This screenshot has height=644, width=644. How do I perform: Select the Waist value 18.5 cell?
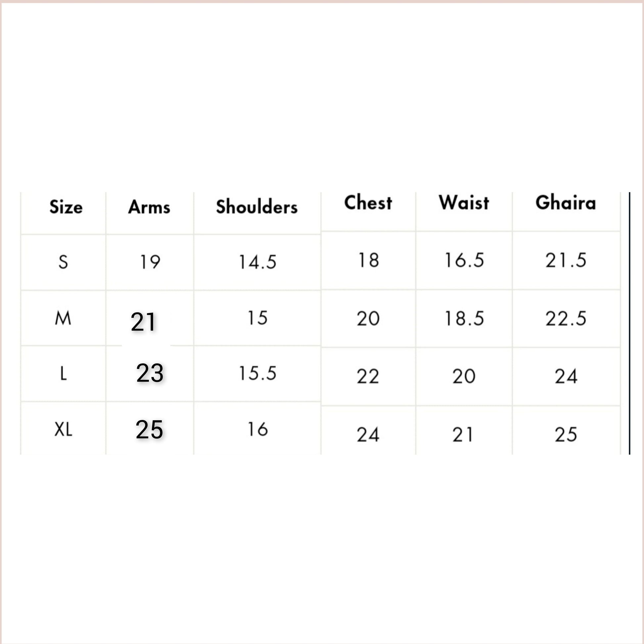click(x=464, y=319)
